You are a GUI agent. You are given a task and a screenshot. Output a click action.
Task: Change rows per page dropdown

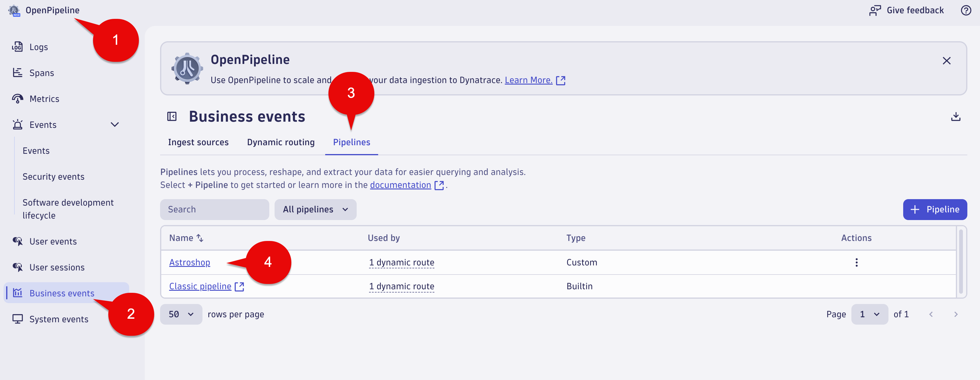coord(181,315)
